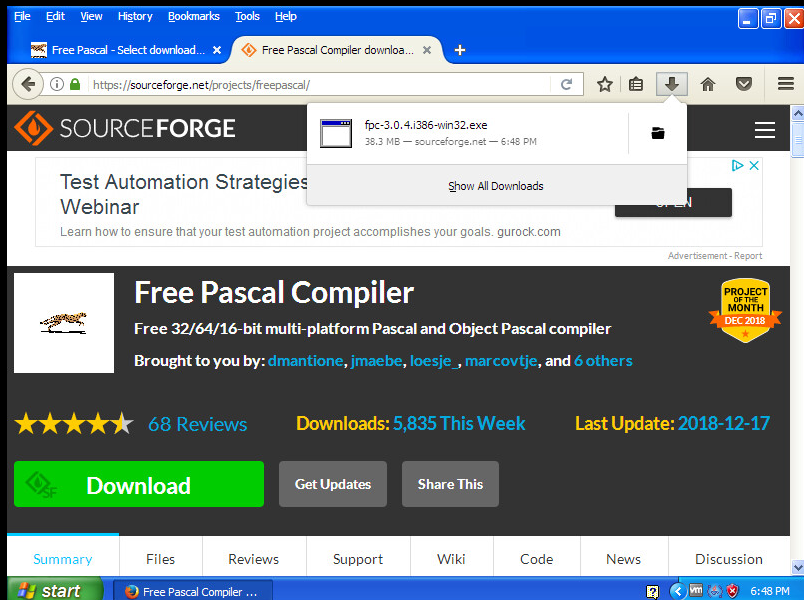The image size is (804, 600).
Task: Click the VMware tools tray icon
Action: tap(696, 591)
